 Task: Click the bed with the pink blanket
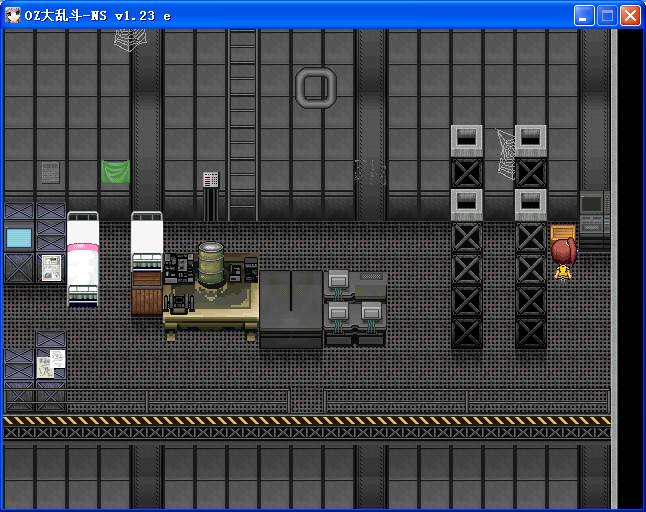click(x=83, y=259)
